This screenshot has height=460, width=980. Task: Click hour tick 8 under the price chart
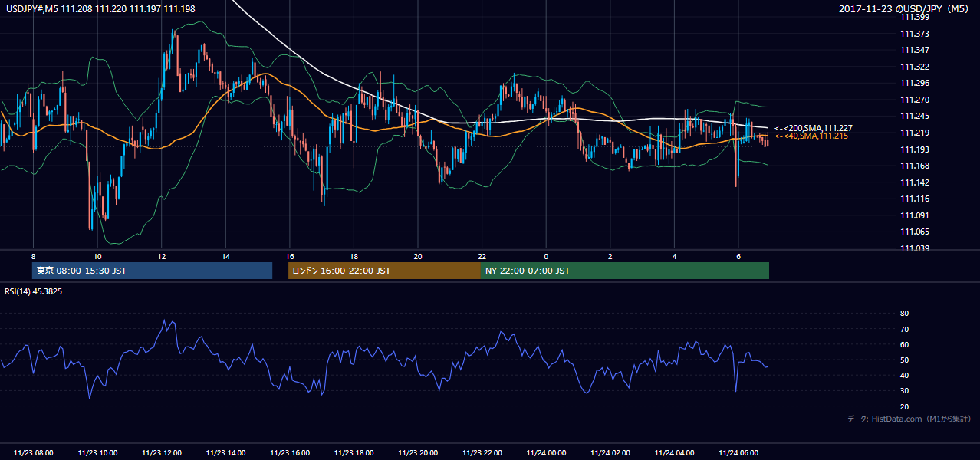tap(33, 256)
